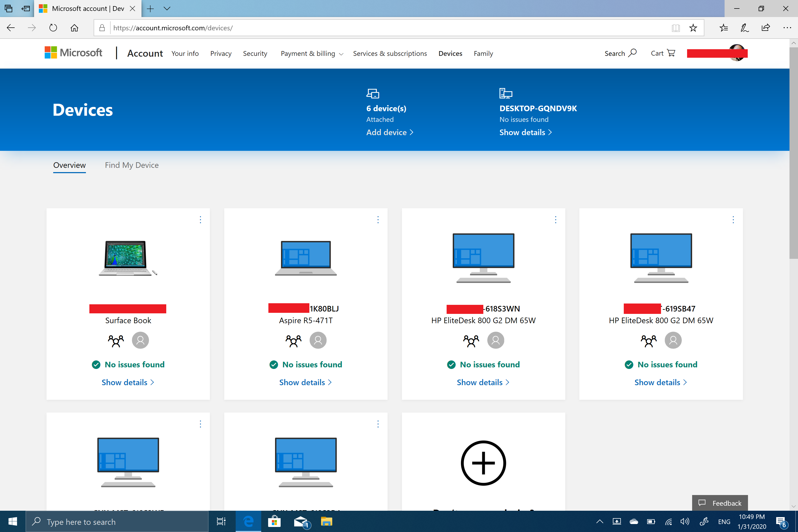
Task: Set these tabs aside icon
Action: 26,9
